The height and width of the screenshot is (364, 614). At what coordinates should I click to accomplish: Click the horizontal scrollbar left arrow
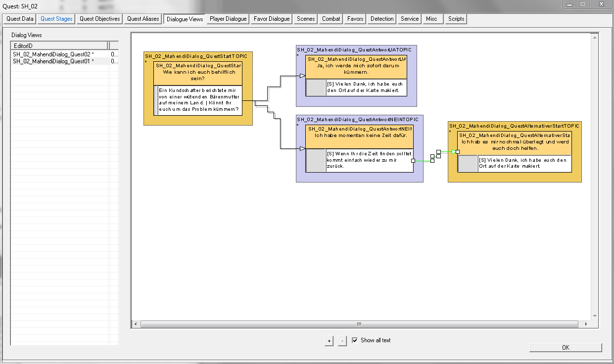(135, 324)
